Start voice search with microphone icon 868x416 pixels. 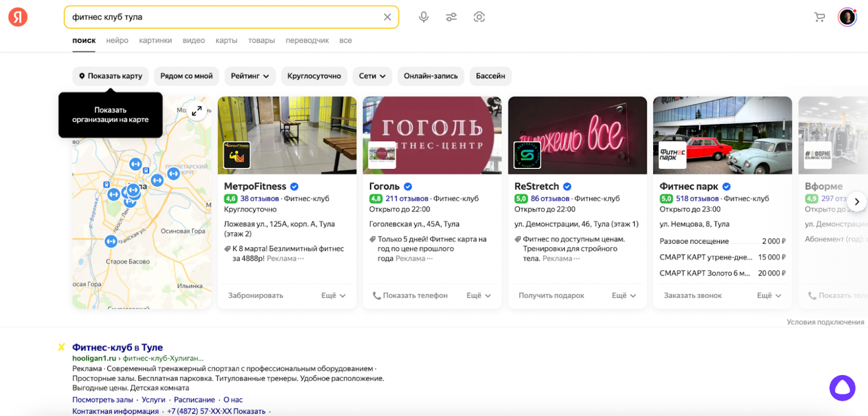click(x=423, y=17)
